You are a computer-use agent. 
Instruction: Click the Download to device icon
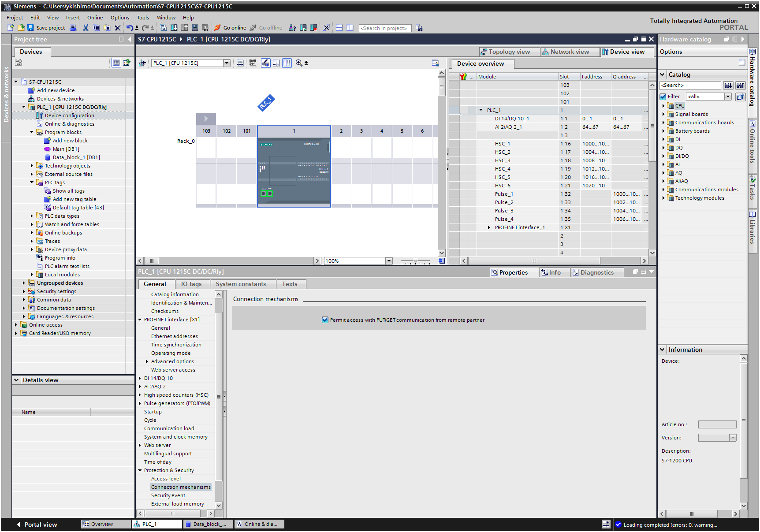(174, 28)
